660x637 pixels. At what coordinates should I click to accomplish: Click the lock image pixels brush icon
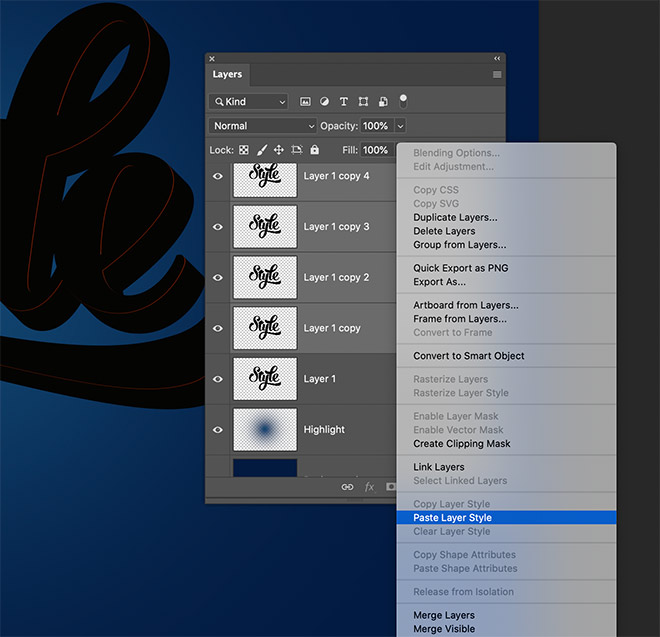(261, 150)
